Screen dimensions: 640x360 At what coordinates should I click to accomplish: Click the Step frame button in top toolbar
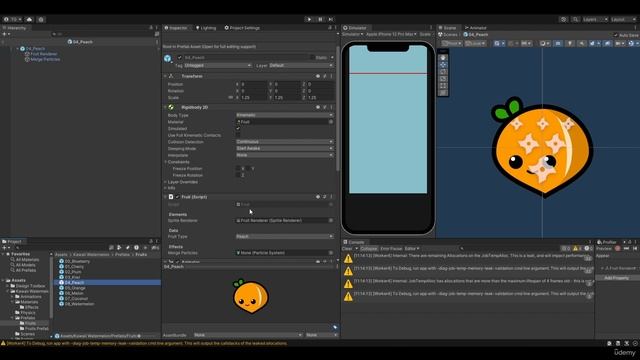pyautogui.click(x=331, y=19)
